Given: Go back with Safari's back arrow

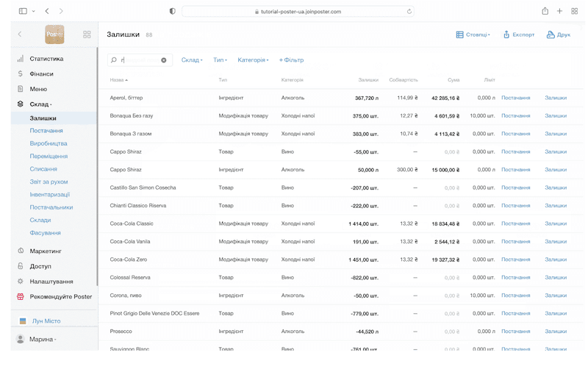Looking at the screenshot, I should (47, 11).
